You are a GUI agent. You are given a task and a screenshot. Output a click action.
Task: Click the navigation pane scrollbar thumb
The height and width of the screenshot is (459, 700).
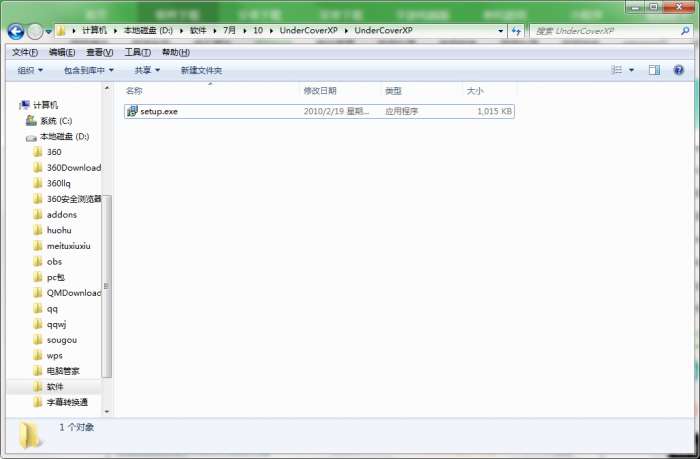[x=107, y=287]
